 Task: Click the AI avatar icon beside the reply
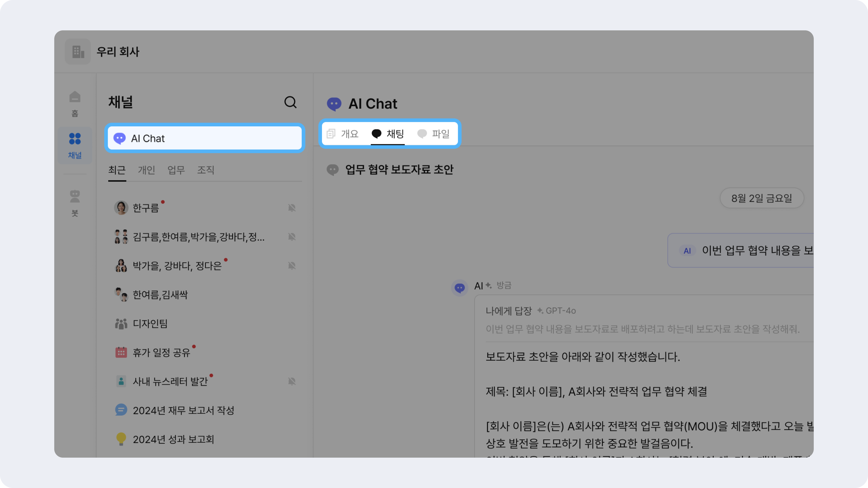(x=459, y=288)
